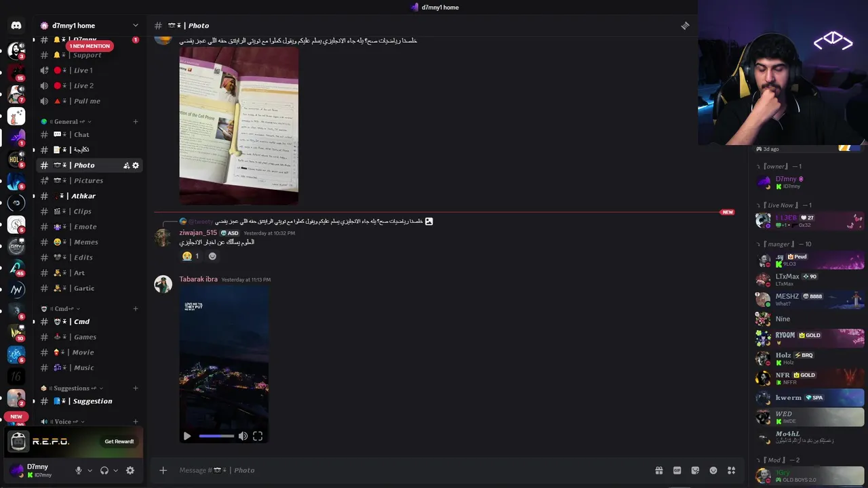868x488 pixels.
Task: Open the white cat server icon
Action: pos(16,116)
